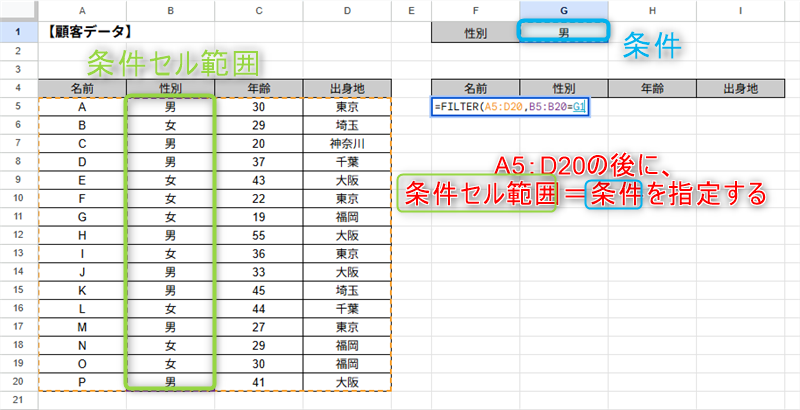Click age cell showing 55
This screenshot has height=410, width=800.
[259, 238]
